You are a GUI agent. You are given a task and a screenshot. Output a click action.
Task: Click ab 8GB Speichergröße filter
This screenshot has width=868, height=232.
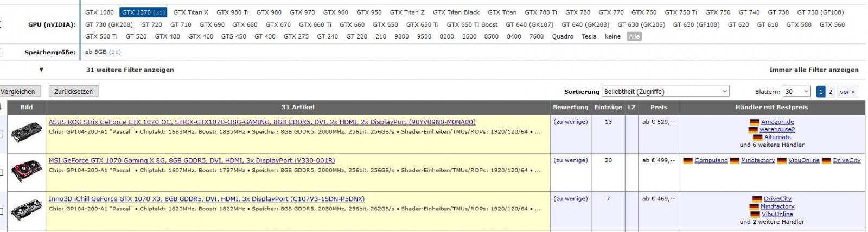click(x=103, y=52)
